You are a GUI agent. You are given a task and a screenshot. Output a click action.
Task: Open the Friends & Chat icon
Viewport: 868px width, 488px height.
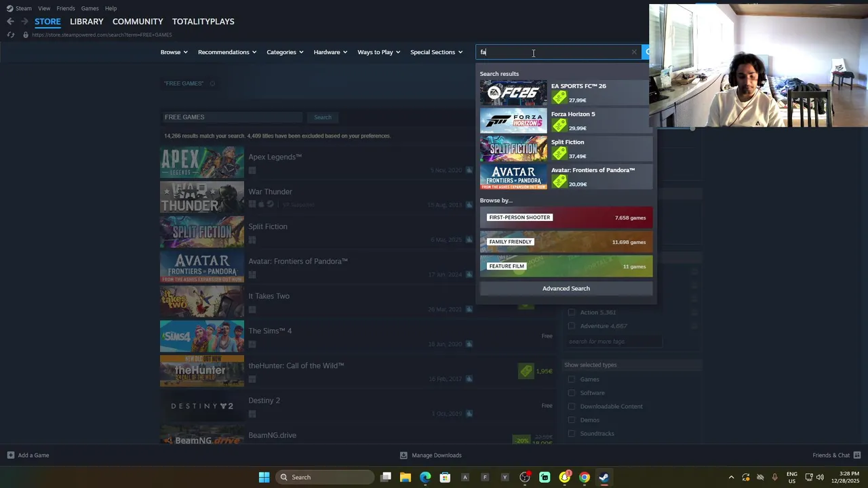[857, 455]
